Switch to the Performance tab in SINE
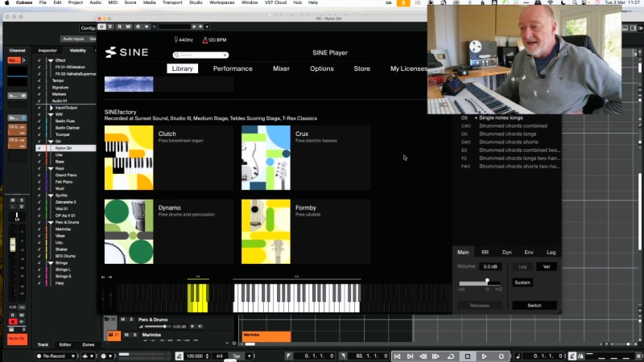This screenshot has width=644, height=362. pos(233,68)
